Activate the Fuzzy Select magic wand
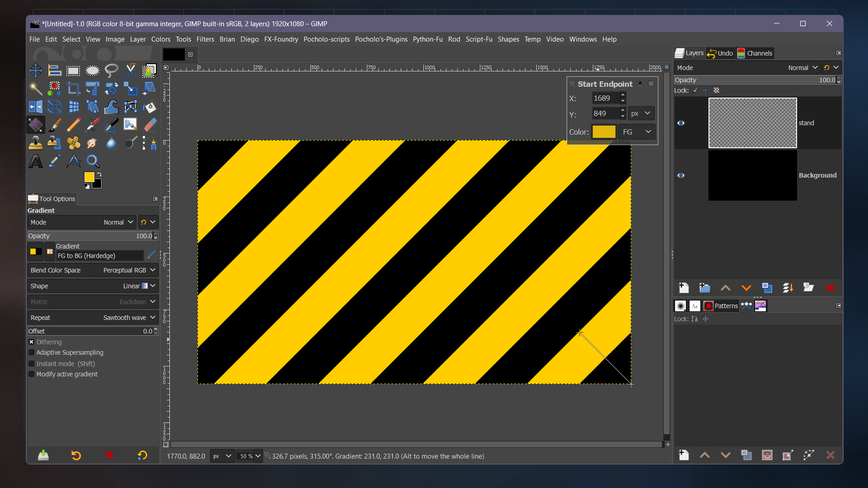 36,89
